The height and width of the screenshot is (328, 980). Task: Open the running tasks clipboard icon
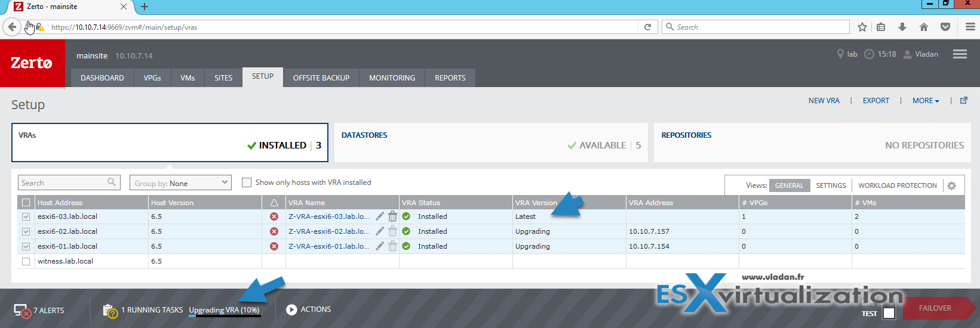point(110,311)
